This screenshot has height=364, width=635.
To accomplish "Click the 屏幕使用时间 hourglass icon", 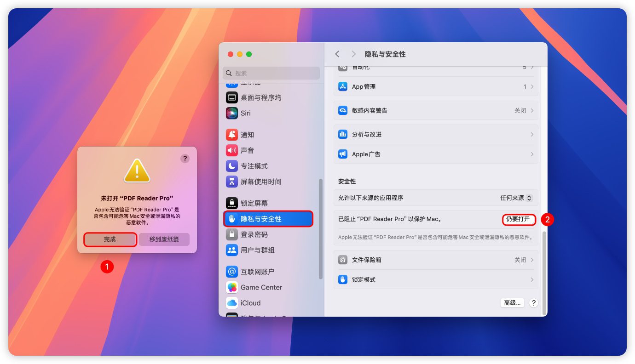I will [232, 182].
